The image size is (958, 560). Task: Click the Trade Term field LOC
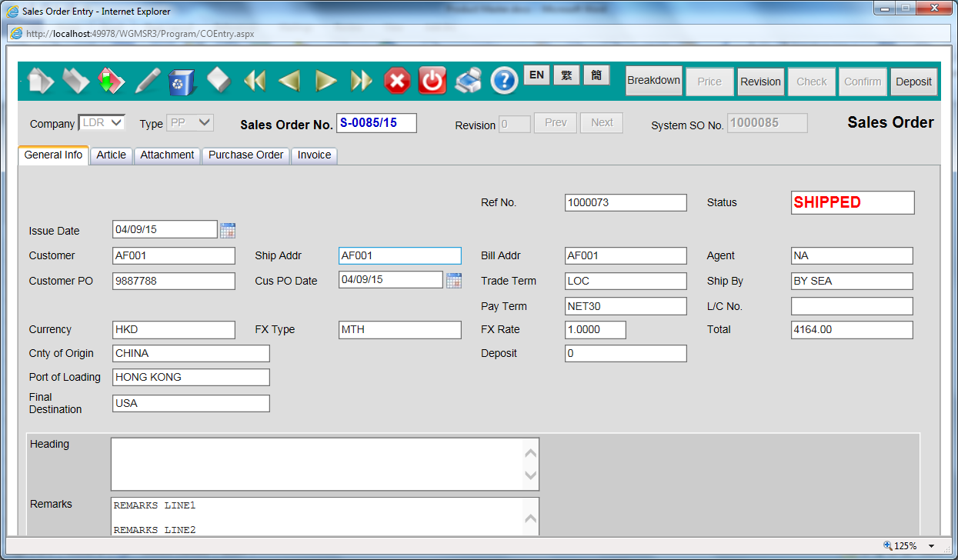click(626, 281)
